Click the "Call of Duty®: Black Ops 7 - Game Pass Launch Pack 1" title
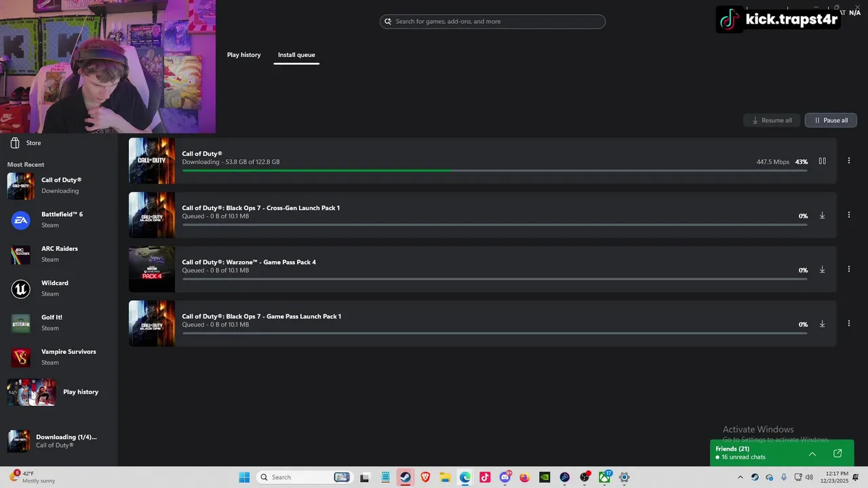This screenshot has height=488, width=868. tap(261, 317)
